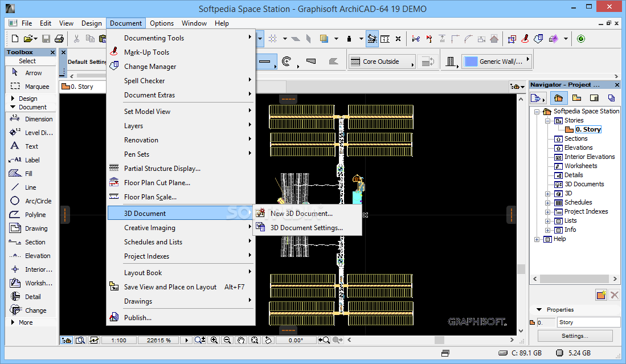Expand the Project Indexes tree node

pos(548,212)
